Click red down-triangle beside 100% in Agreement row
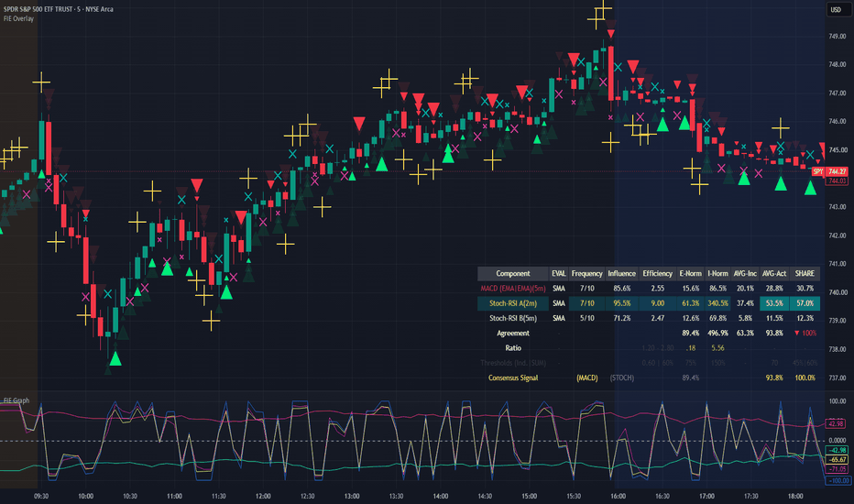854x504 pixels. [x=797, y=333]
